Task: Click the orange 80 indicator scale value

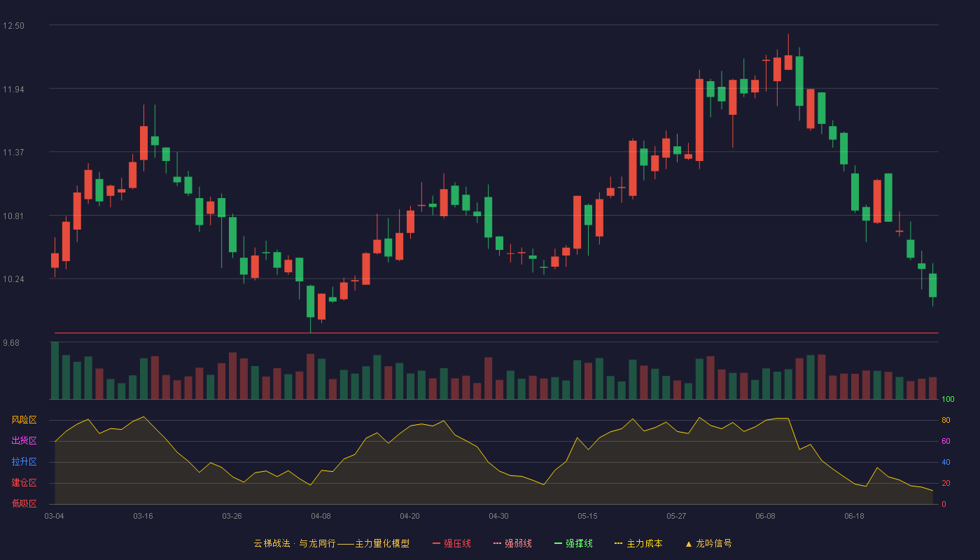Action: point(946,421)
